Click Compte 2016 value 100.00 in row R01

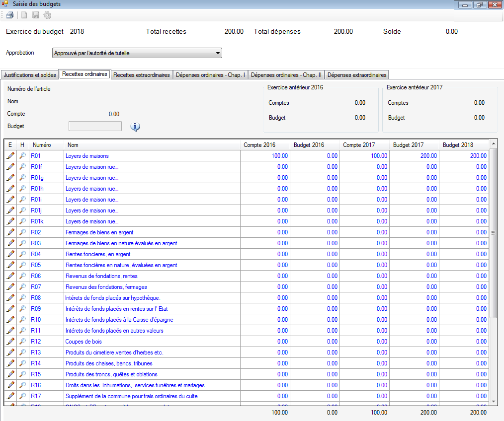pos(265,156)
